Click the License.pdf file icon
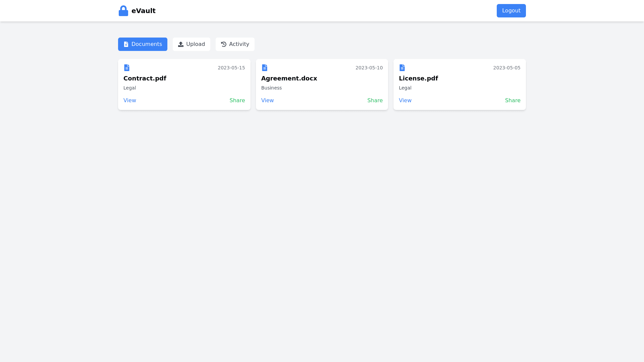Image resolution: width=644 pixels, height=362 pixels. click(402, 68)
